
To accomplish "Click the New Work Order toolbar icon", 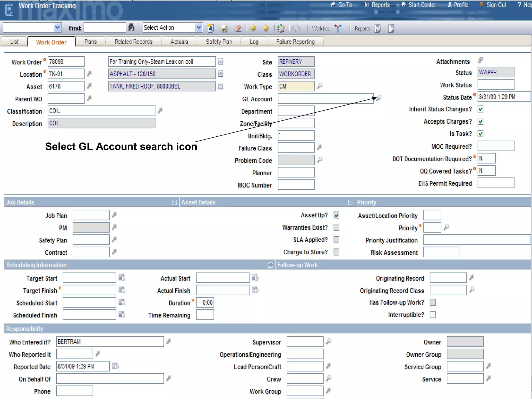I will tap(210, 28).
